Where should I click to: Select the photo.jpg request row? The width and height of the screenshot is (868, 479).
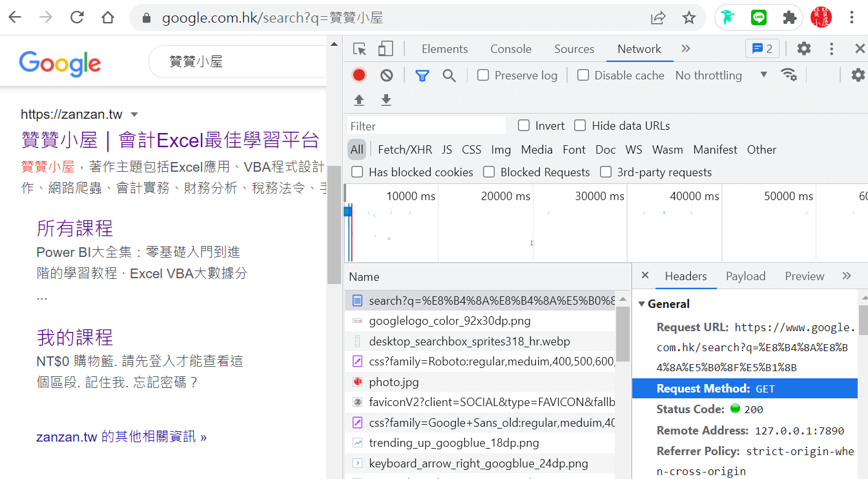coord(480,382)
